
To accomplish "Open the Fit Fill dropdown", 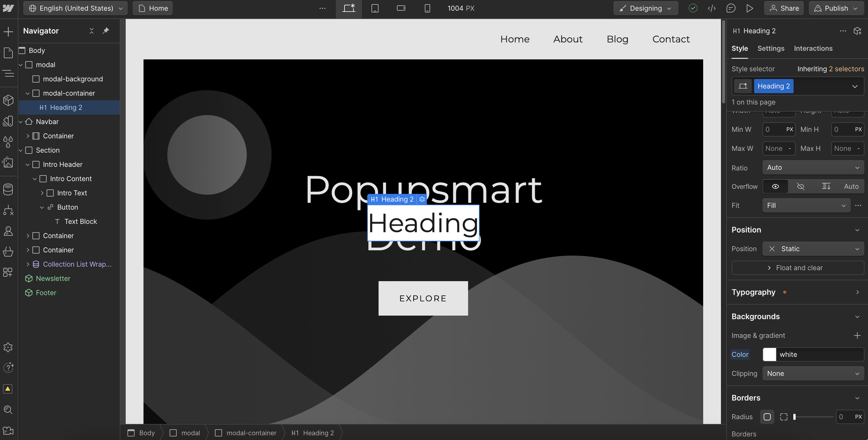I will (x=806, y=206).
